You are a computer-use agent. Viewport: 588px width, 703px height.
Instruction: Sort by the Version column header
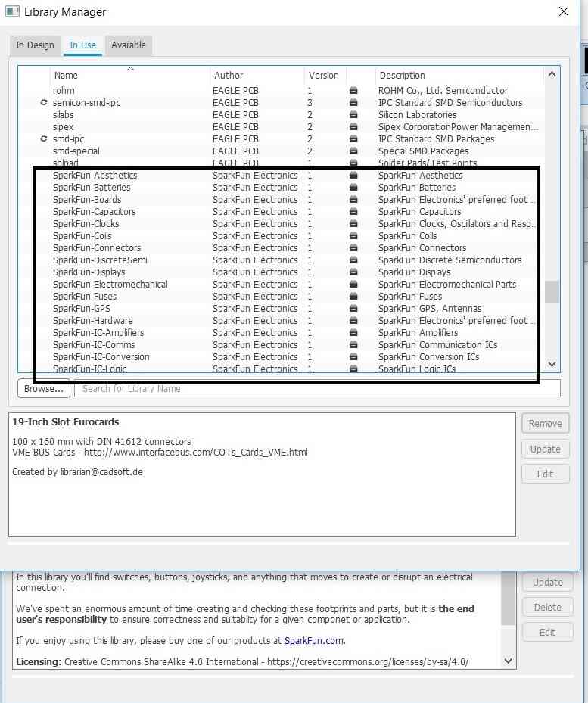325,76
